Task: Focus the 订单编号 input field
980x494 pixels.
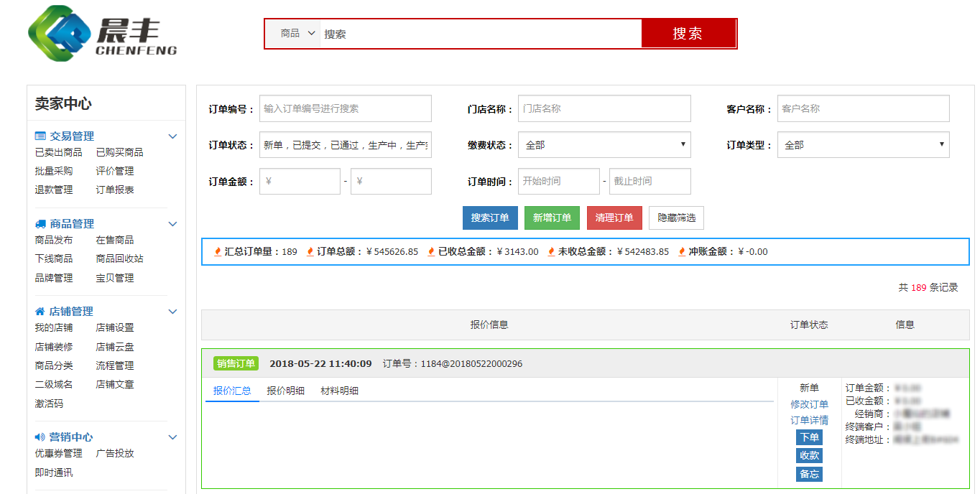Action: click(x=345, y=108)
